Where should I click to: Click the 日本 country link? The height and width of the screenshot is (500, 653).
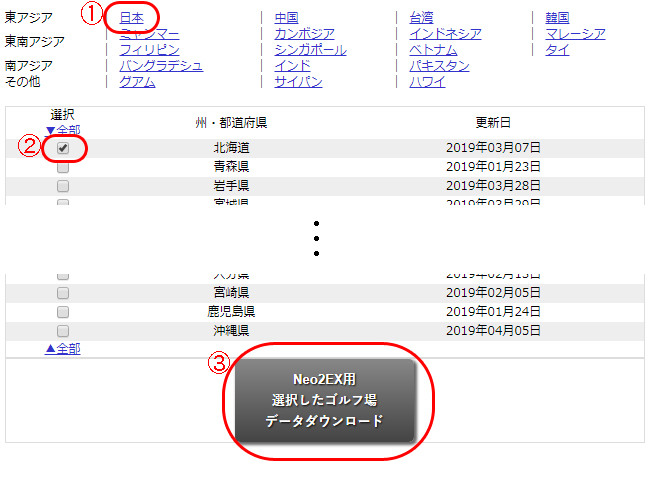pos(131,18)
